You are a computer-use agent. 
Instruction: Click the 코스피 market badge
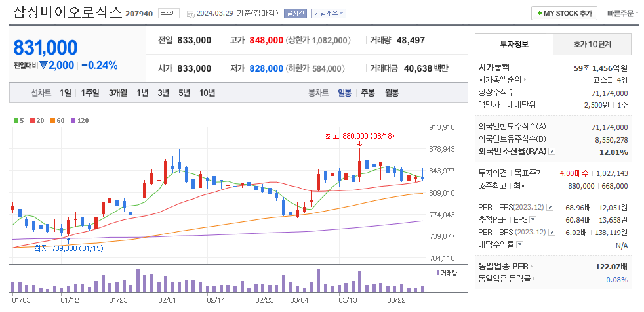(x=169, y=13)
